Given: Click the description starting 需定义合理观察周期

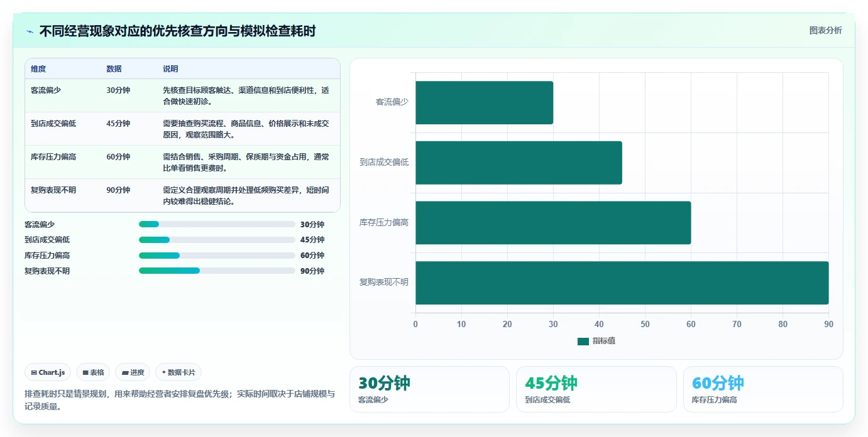Looking at the screenshot, I should 246,195.
